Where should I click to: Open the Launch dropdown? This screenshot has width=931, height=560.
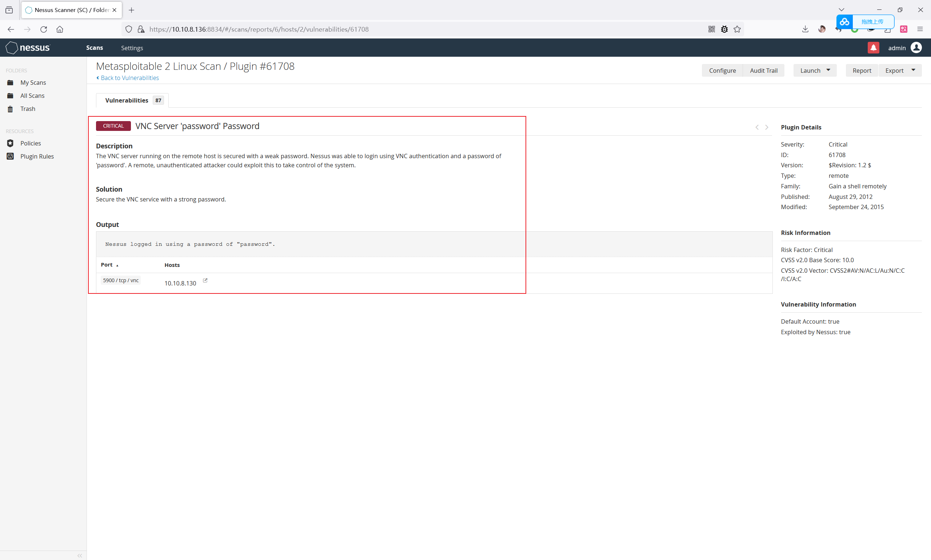coord(815,71)
